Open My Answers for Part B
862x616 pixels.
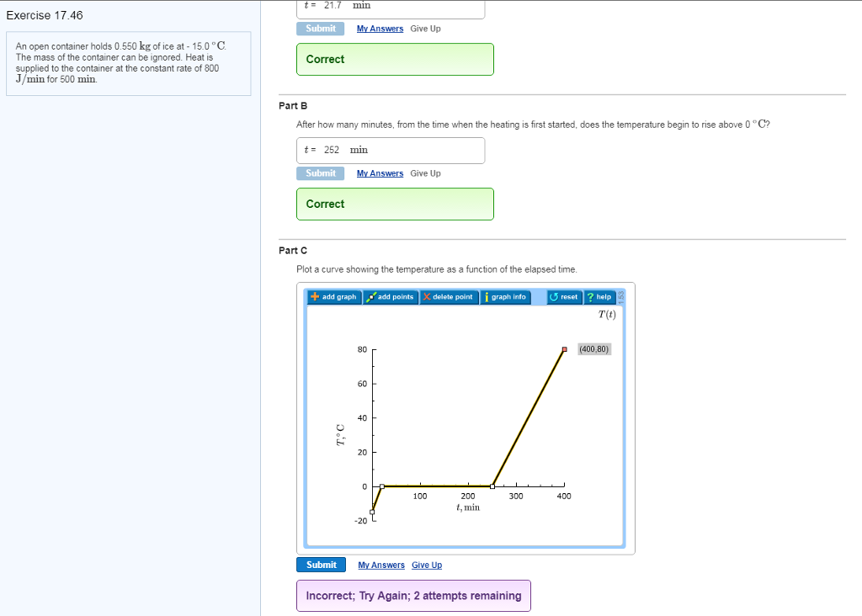tap(380, 173)
